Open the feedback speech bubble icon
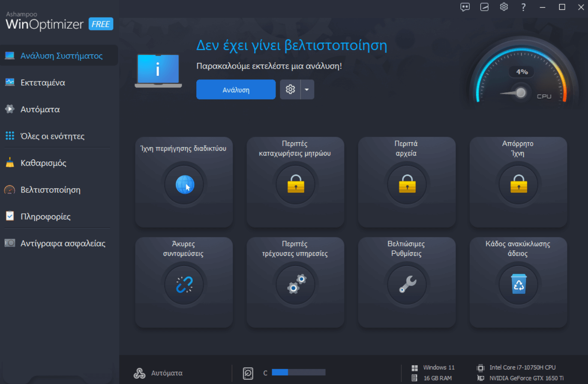Image resolution: width=588 pixels, height=384 pixels. [465, 7]
